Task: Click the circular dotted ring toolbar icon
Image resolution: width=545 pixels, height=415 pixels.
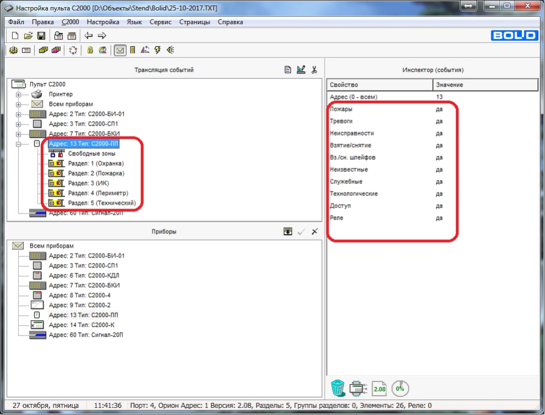Action: coord(73,50)
